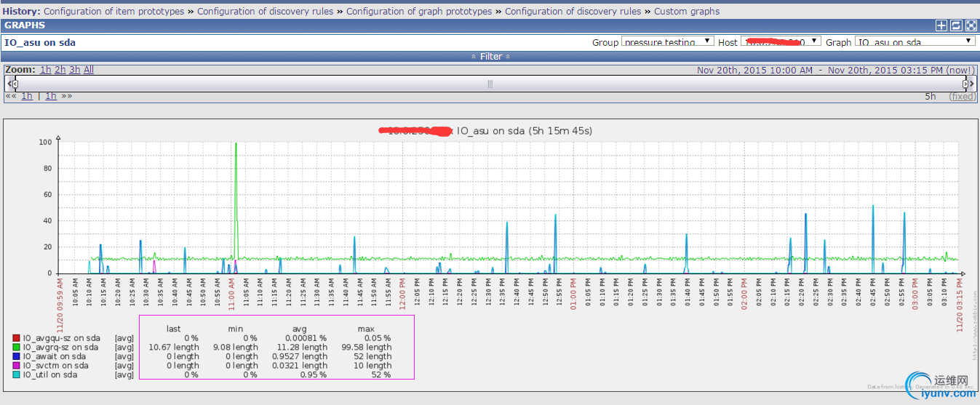The width and height of the screenshot is (980, 405).
Task: Click the center grip of the time slider
Action: (490, 84)
